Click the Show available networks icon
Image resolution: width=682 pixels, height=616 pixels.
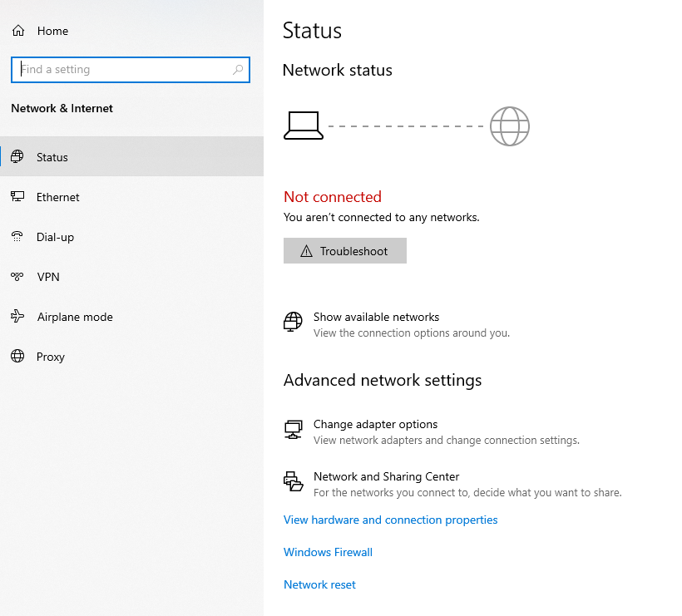[293, 323]
